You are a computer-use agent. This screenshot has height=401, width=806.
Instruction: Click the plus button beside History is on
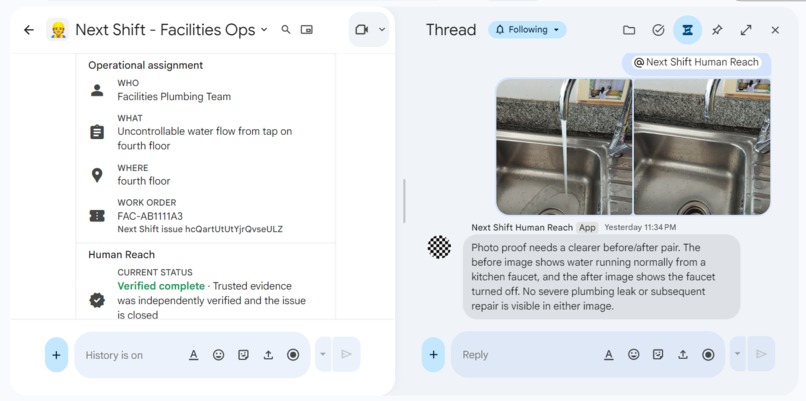57,355
